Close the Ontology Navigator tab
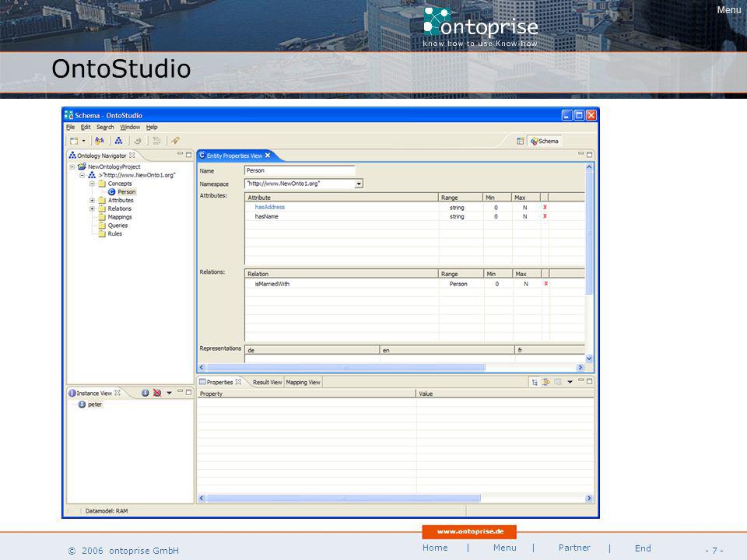Viewport: 747px width, 560px height. coord(132,156)
